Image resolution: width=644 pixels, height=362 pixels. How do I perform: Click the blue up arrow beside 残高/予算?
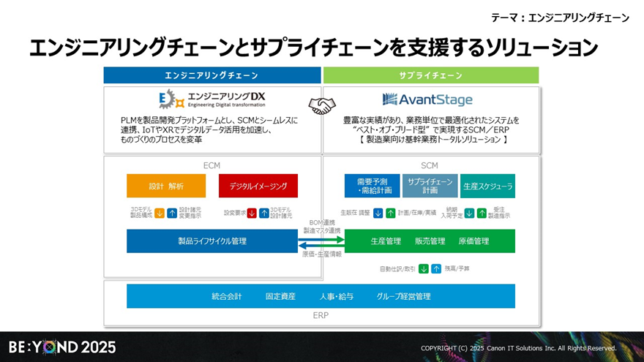[436, 268]
